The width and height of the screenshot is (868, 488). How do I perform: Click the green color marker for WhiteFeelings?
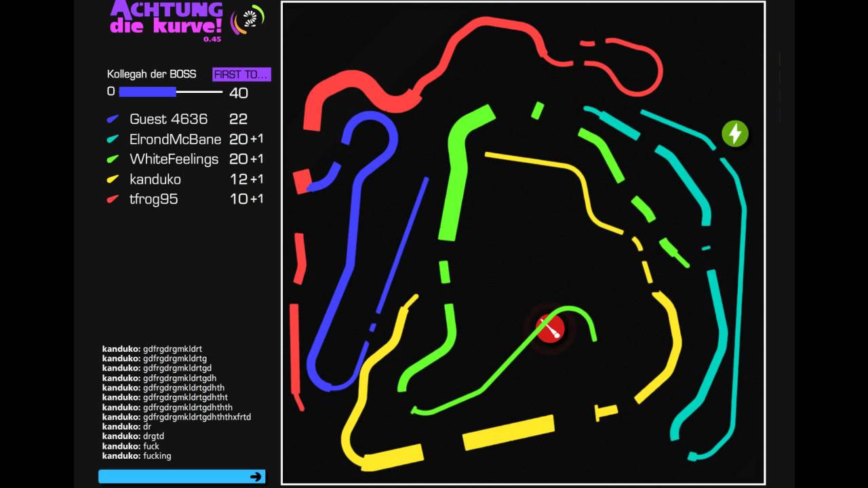(113, 159)
